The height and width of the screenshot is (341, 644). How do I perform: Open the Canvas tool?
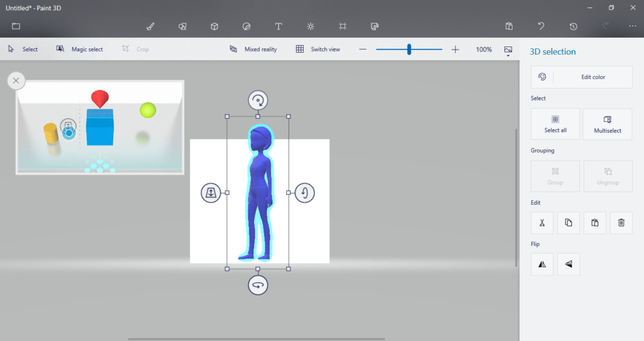pos(343,26)
